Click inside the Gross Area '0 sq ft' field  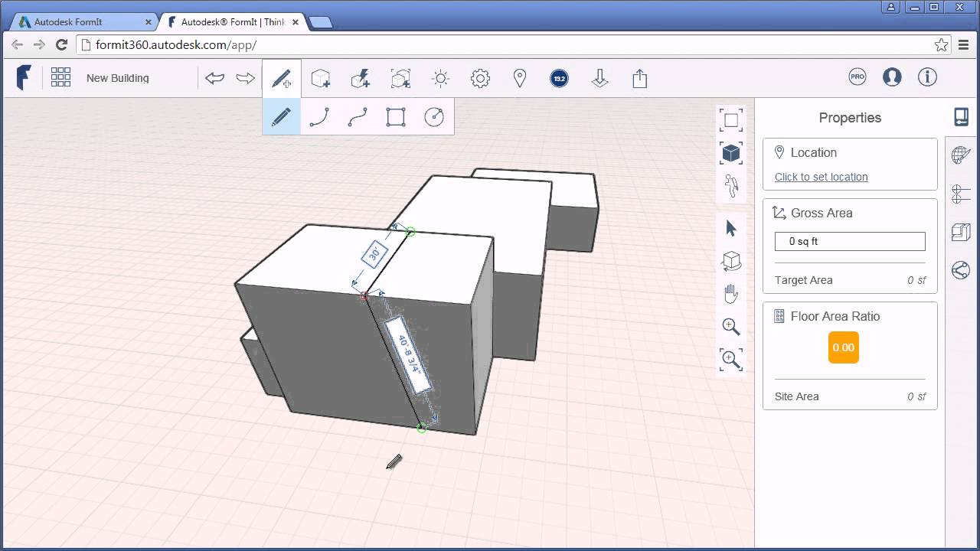(850, 241)
